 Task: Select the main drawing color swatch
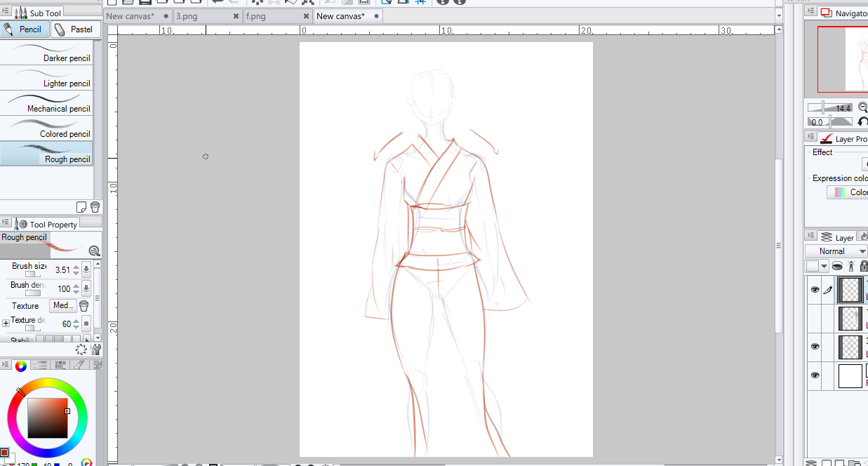pos(4,453)
